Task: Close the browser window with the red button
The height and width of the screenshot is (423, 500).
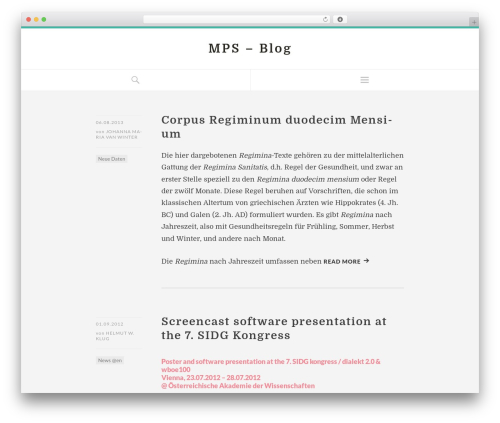Action: [29, 19]
